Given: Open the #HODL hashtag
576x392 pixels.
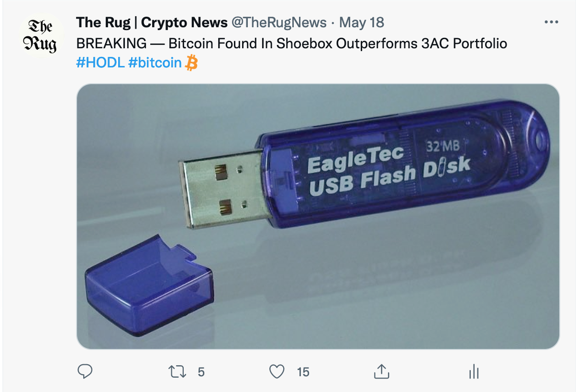Looking at the screenshot, I should 100,63.
